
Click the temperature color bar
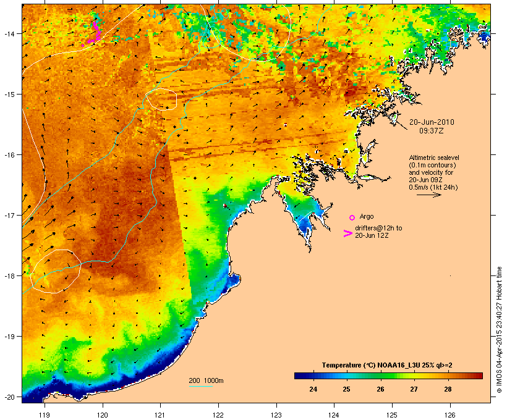point(388,376)
